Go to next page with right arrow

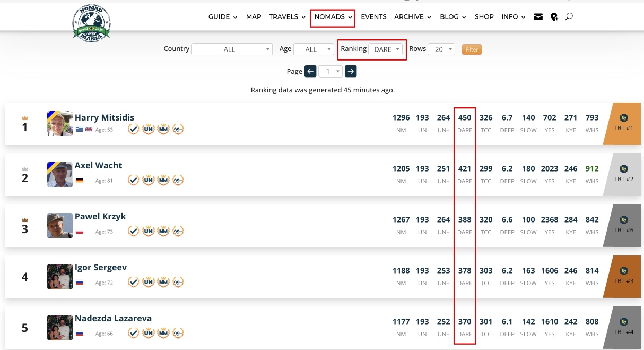click(x=351, y=71)
